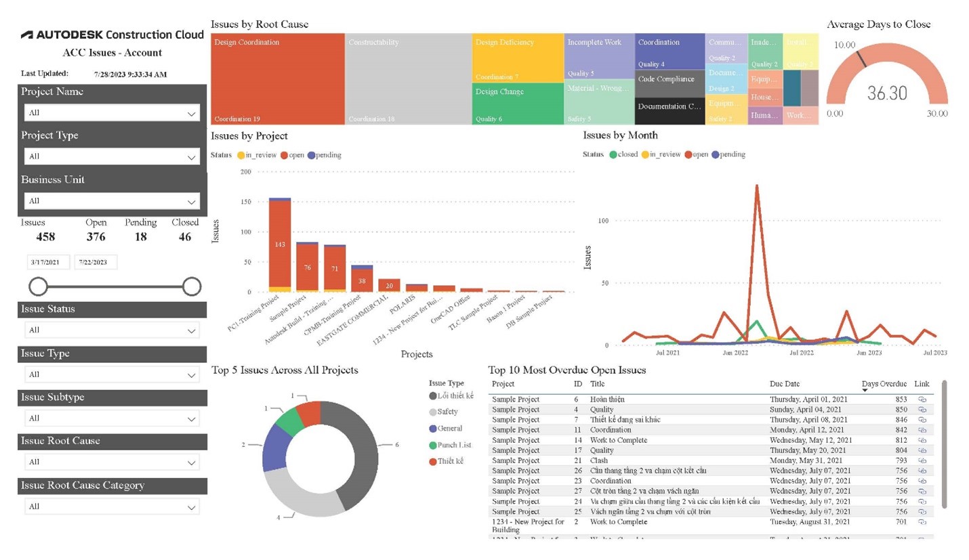
Task: Sort table by the Due Date column header
Action: pos(785,384)
